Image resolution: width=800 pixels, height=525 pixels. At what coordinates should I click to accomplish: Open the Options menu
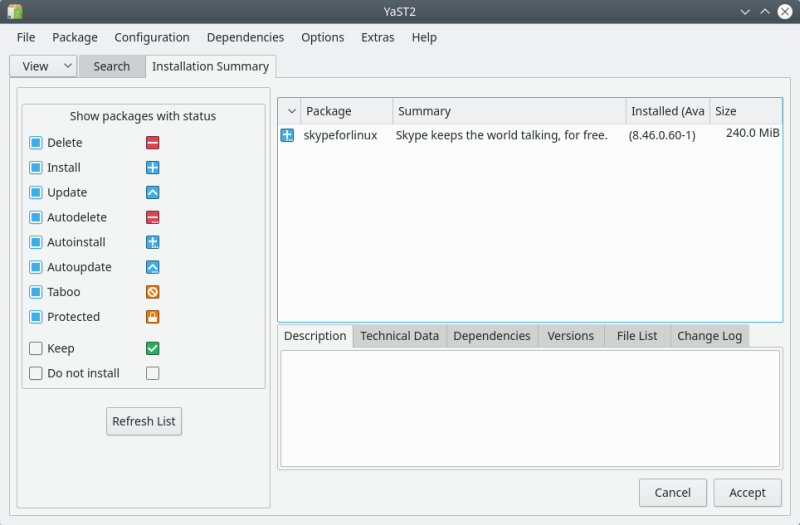pos(322,38)
